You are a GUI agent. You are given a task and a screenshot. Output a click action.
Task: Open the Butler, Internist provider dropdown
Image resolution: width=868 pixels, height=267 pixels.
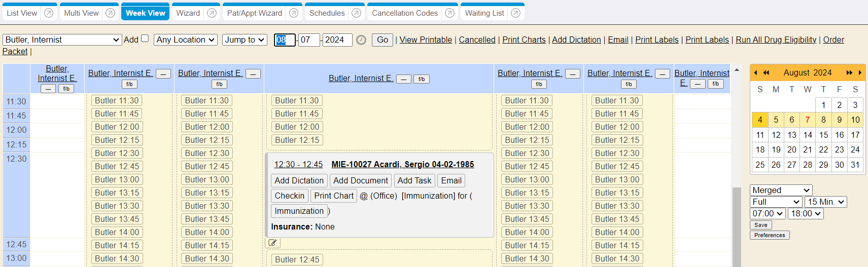(62, 40)
